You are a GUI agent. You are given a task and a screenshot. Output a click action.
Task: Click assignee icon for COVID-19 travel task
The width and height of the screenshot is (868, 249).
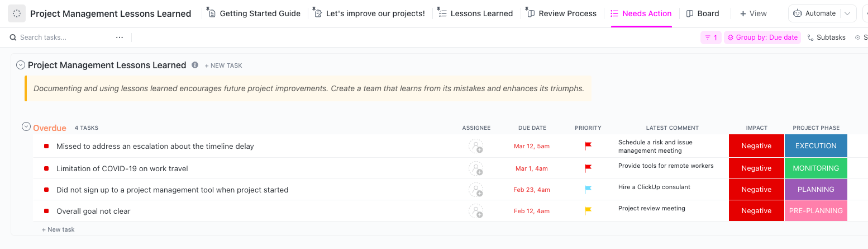476,168
